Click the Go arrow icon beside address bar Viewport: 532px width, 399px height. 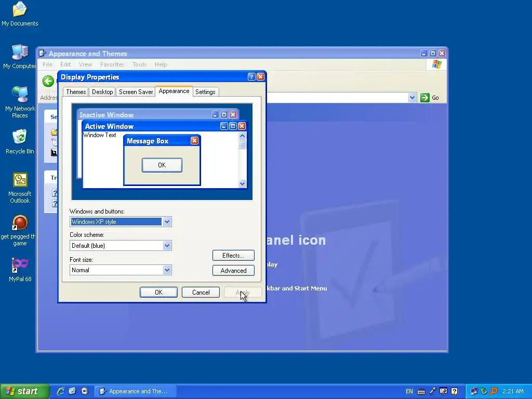(x=425, y=98)
